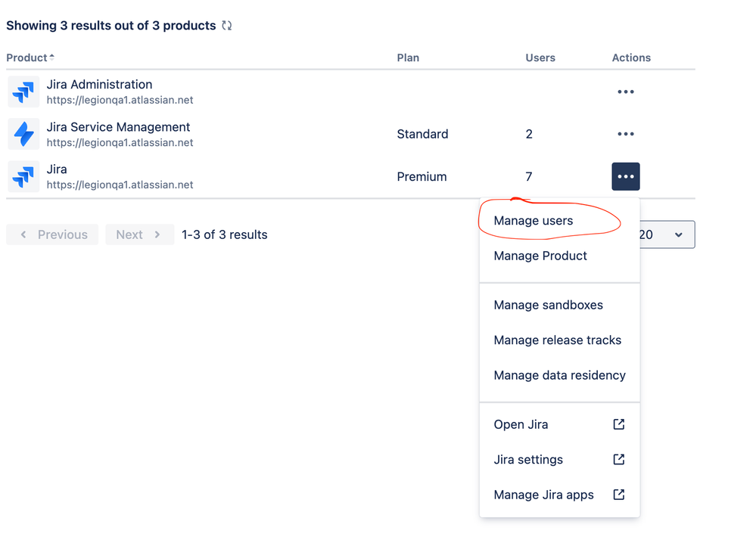
Task: Click the Jira product name in third row
Action: coord(57,169)
